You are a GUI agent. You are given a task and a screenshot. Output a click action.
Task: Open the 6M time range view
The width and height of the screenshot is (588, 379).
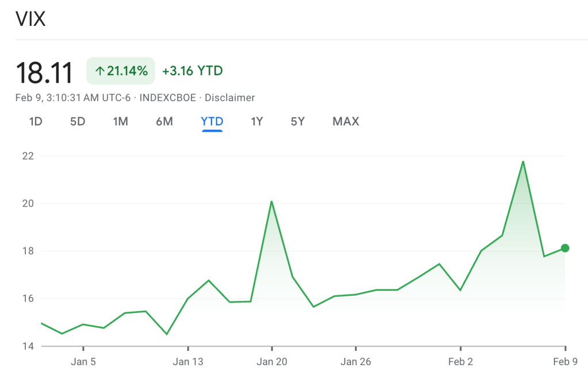point(164,121)
